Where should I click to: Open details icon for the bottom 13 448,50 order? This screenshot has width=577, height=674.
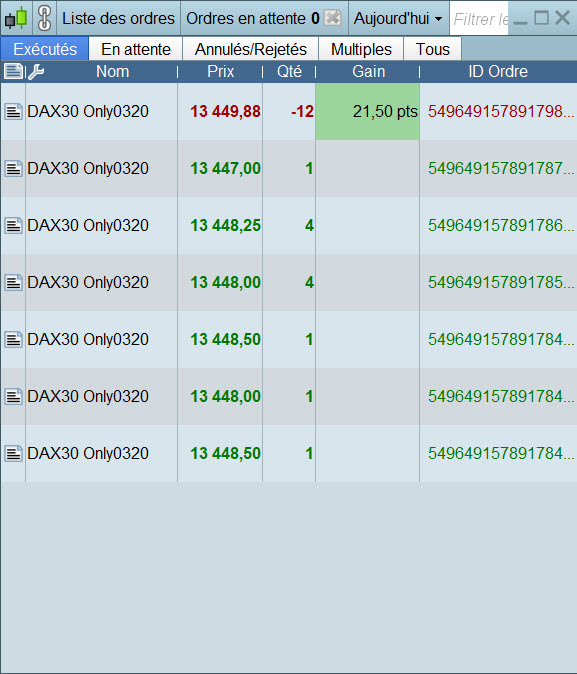click(x=13, y=453)
